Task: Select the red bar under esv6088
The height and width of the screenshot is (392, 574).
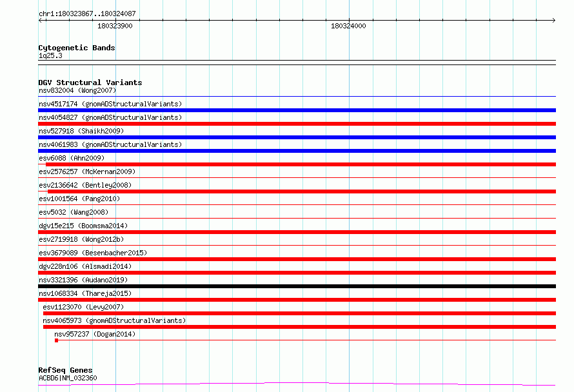Action: [301, 164]
